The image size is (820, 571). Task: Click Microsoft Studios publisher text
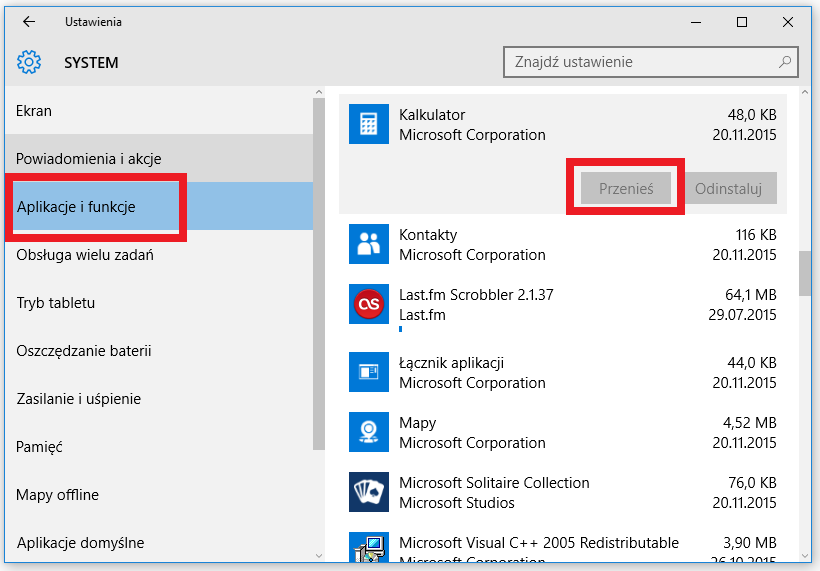[x=457, y=503]
